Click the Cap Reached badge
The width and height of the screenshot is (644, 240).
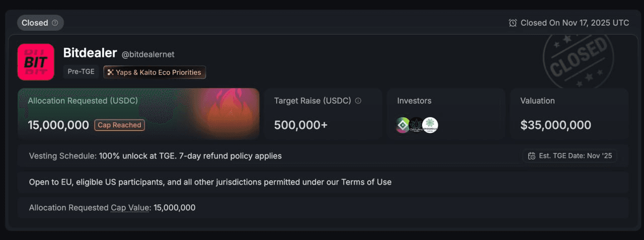click(x=119, y=125)
